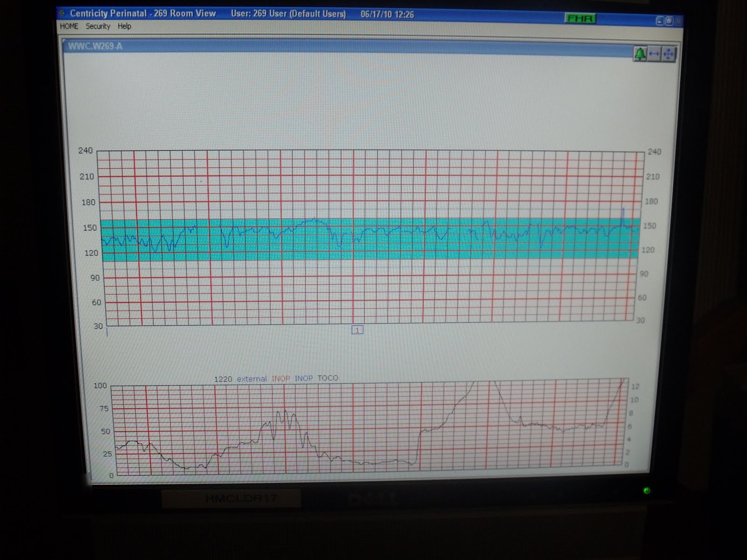Select the annotation marker labeled 1
Screen dimensions: 747x560
(x=357, y=330)
